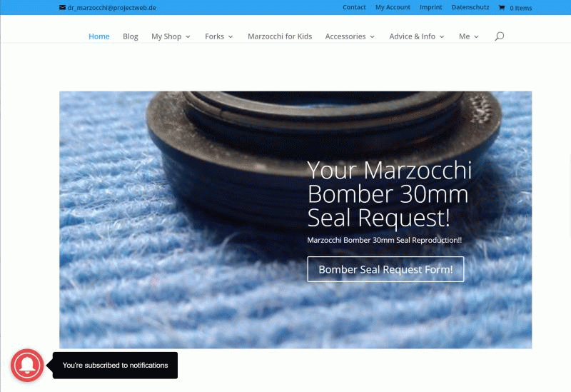
Task: Click the red notification bell icon
Action: tap(27, 366)
